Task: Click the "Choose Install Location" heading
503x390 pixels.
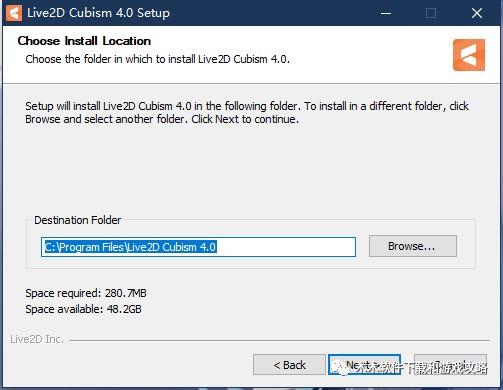Action: pyautogui.click(x=84, y=41)
